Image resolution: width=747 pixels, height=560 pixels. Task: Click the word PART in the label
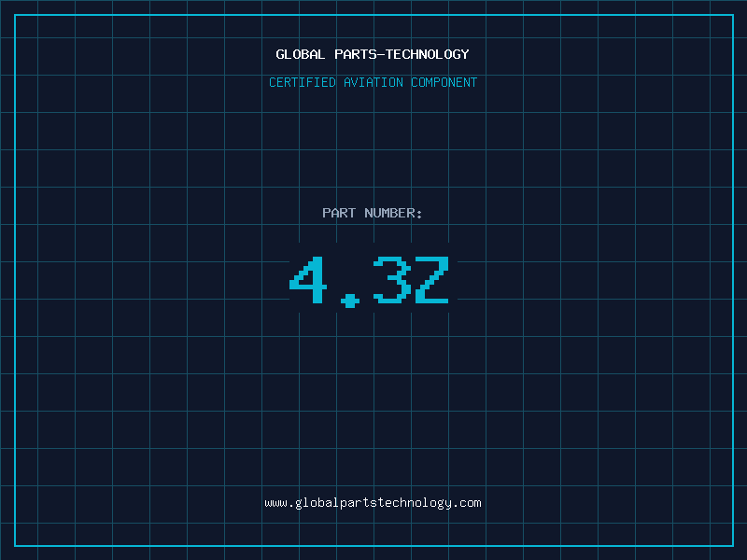click(x=339, y=213)
